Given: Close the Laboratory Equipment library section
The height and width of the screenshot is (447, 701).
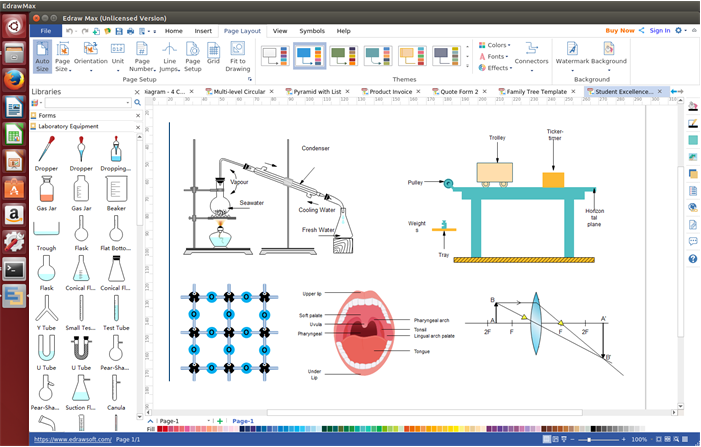Looking at the screenshot, I should (138, 127).
